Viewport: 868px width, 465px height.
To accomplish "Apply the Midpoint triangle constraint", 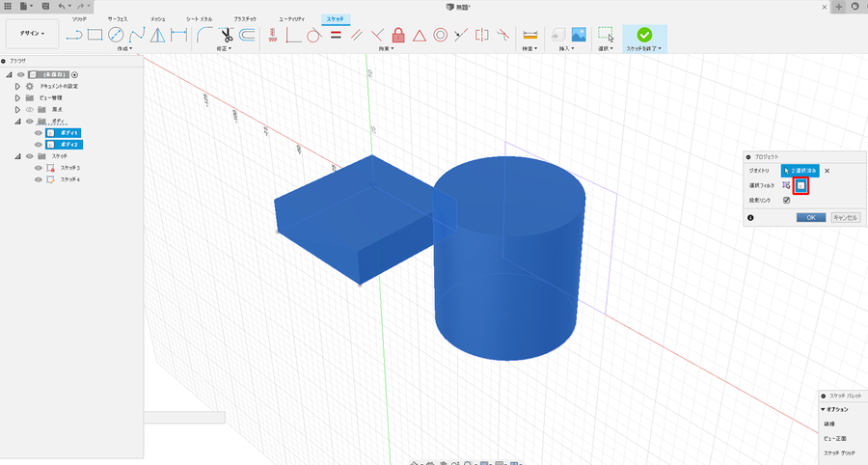I will [420, 36].
